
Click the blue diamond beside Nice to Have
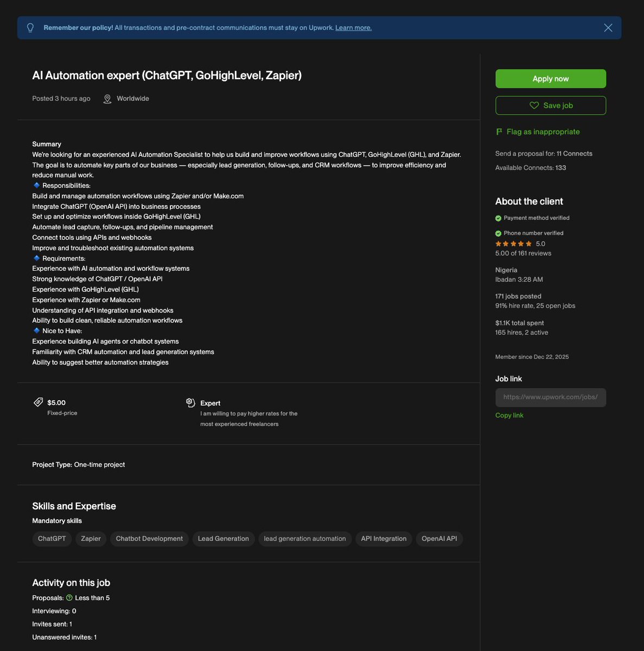pyautogui.click(x=36, y=330)
